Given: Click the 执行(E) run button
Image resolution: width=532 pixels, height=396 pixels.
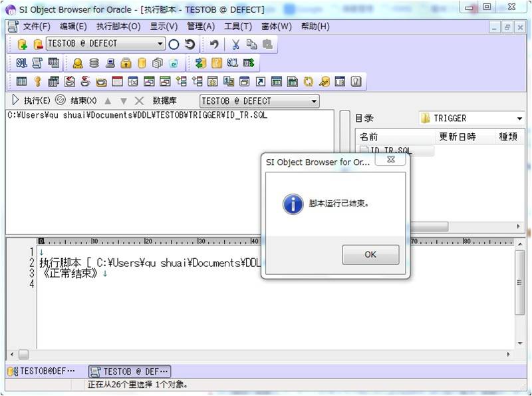Looking at the screenshot, I should [31, 100].
